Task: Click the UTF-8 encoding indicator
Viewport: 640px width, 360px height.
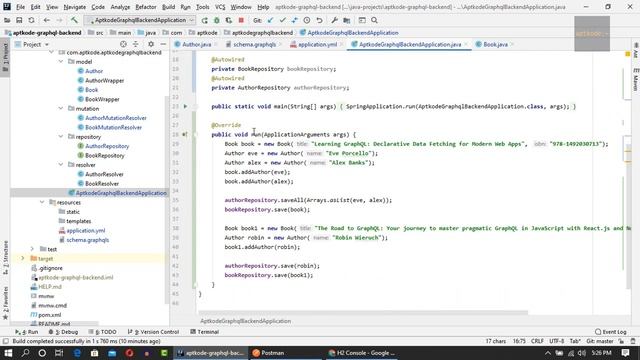Action: click(556, 341)
